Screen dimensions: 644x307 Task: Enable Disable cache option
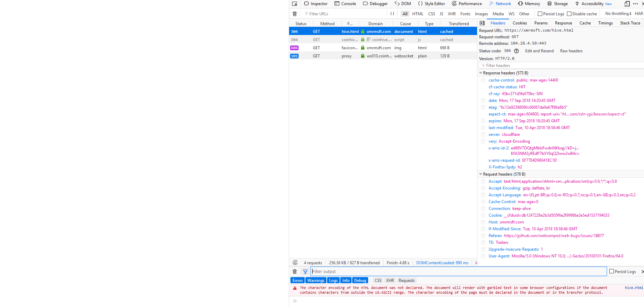(569, 14)
